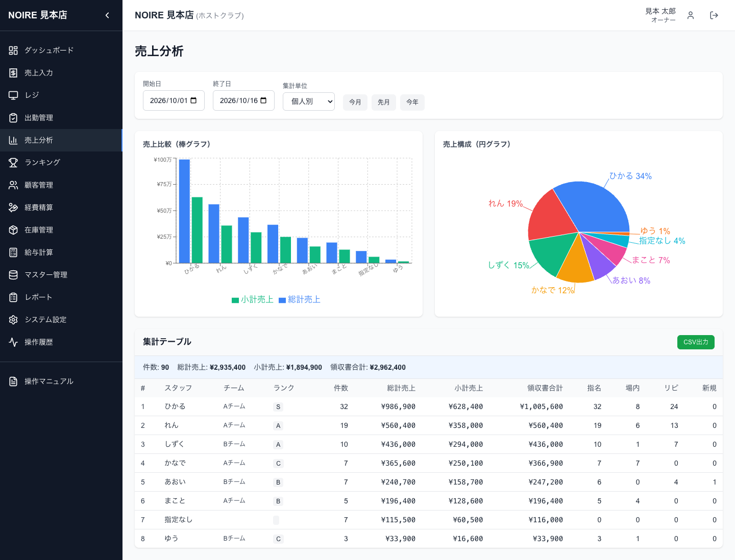This screenshot has width=735, height=560.
Task: Click the システム設定 gear icon
Action: coord(13,320)
